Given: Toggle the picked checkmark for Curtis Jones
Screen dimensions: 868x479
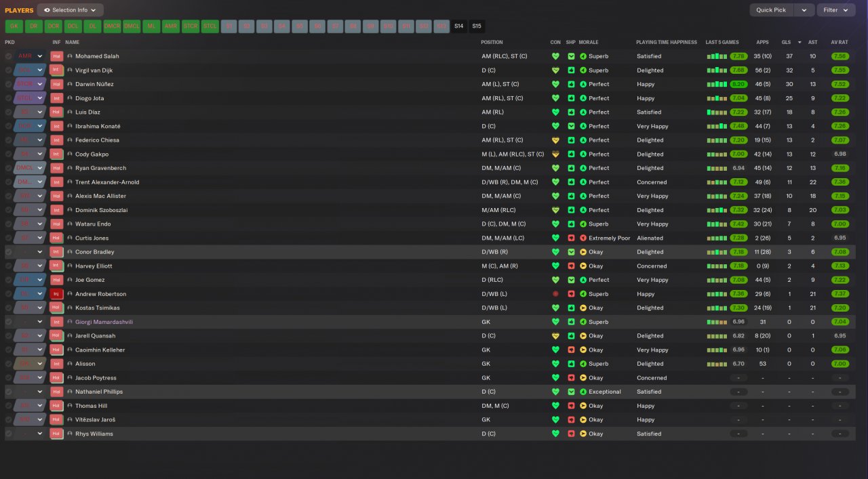Looking at the screenshot, I should pos(9,238).
